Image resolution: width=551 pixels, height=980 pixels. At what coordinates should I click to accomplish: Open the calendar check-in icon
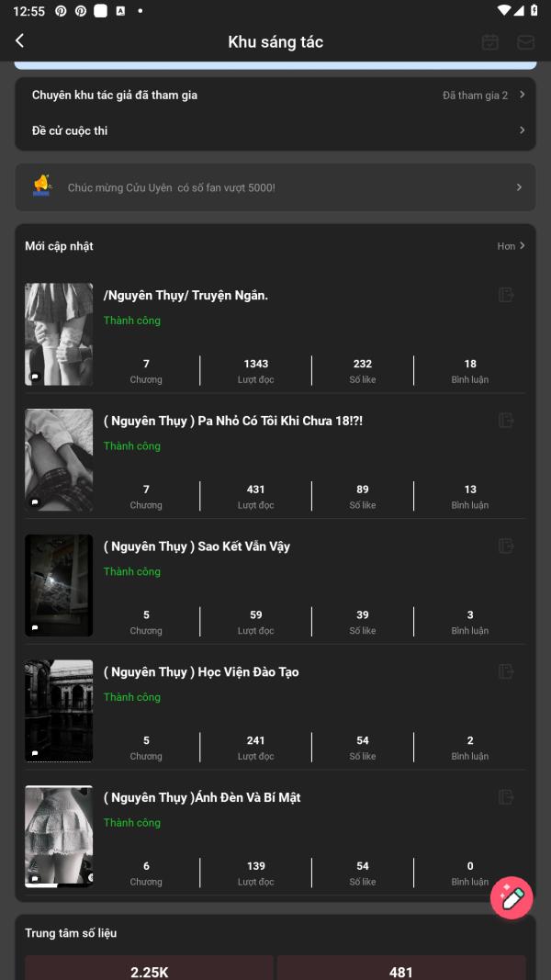coord(490,42)
